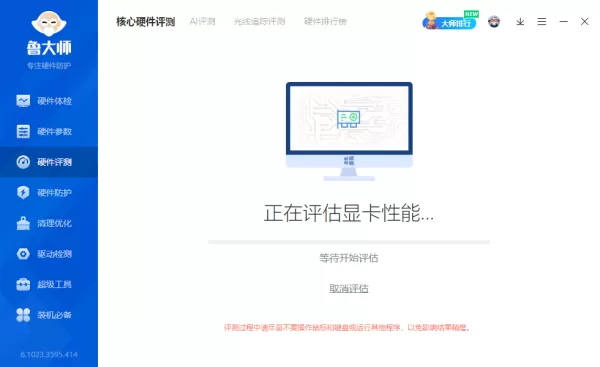Close the 鲁大师 window
This screenshot has height=367, width=600.
pos(584,22)
